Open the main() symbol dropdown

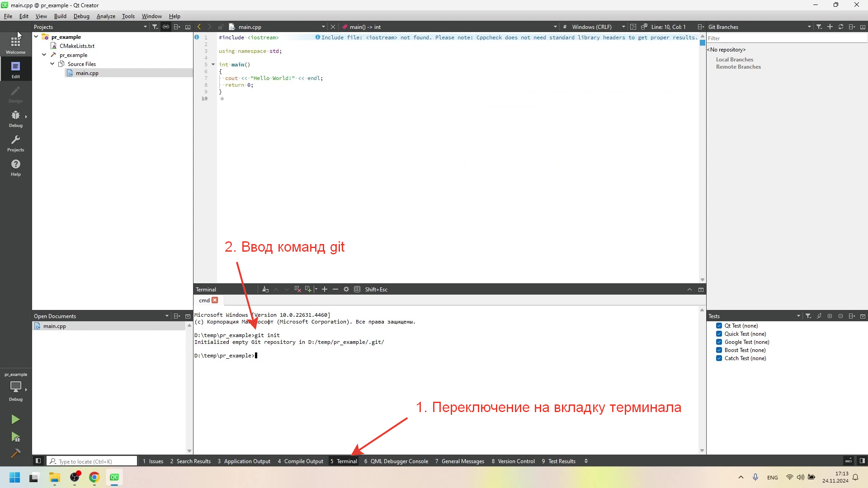click(x=555, y=27)
